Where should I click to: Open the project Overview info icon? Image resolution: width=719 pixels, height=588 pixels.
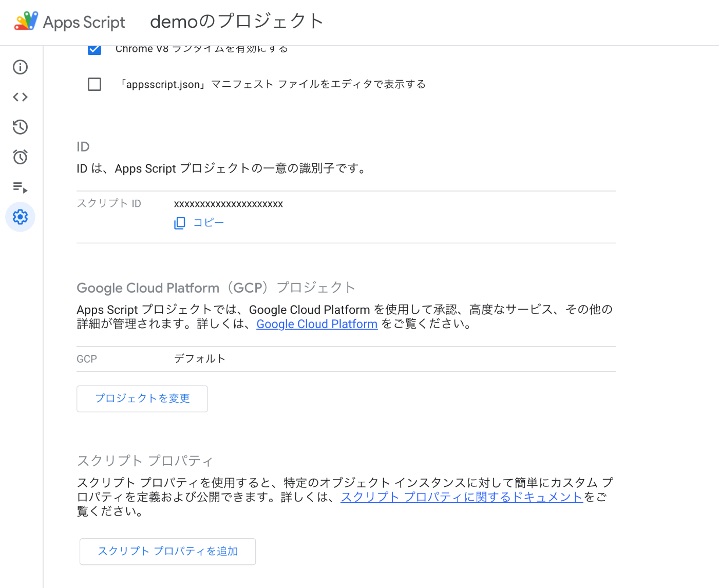tap(20, 67)
